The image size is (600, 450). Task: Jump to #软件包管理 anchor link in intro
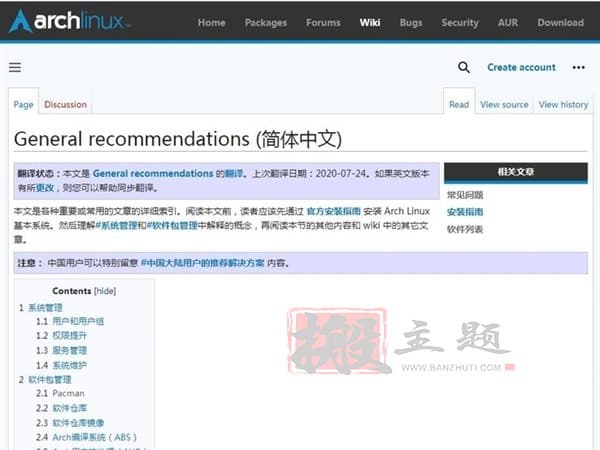coord(172,225)
